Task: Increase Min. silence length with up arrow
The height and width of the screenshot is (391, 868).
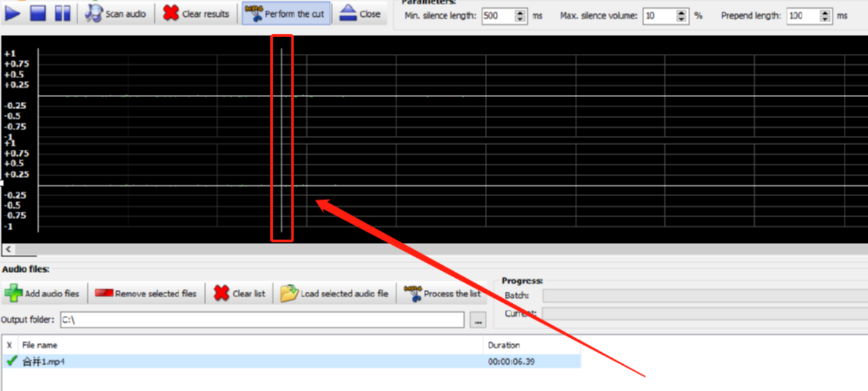Action: pos(521,12)
